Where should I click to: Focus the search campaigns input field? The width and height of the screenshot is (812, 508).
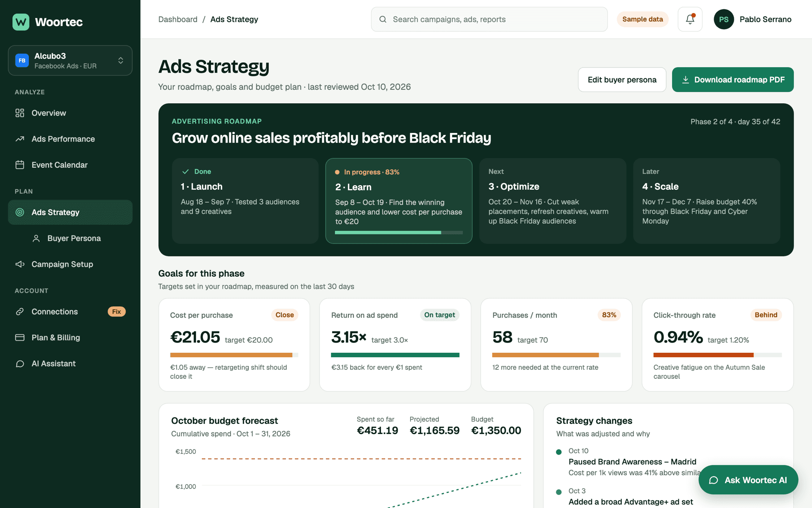pyautogui.click(x=489, y=19)
